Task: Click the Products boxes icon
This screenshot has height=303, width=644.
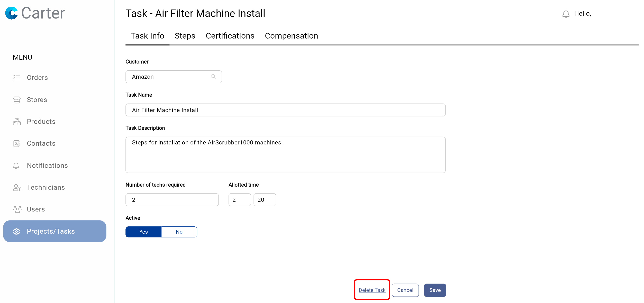Action: 17,122
